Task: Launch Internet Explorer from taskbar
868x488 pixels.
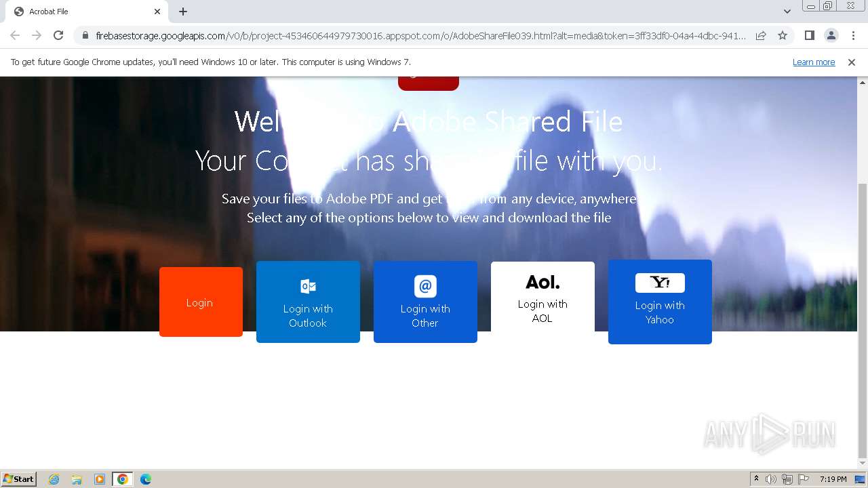Action: (x=54, y=479)
